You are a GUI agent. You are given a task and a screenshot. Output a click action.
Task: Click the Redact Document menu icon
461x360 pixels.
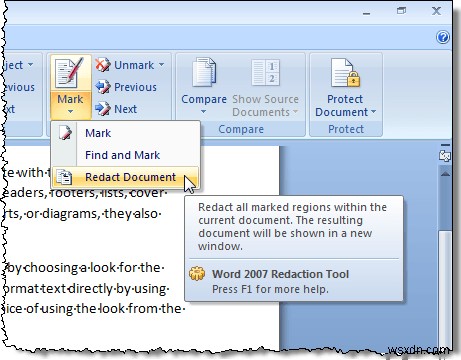[x=64, y=177]
